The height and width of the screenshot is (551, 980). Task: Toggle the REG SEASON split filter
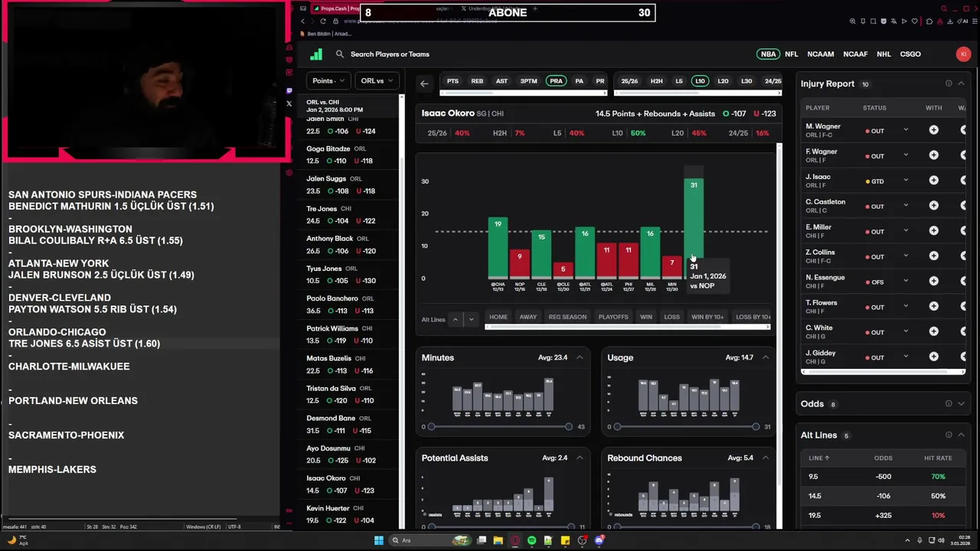pyautogui.click(x=567, y=317)
